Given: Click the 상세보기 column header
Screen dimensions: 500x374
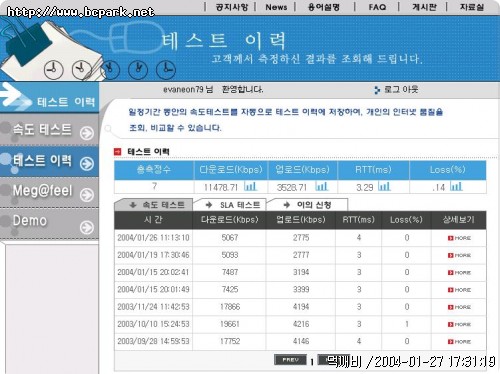Looking at the screenshot, I should pyautogui.click(x=458, y=220).
